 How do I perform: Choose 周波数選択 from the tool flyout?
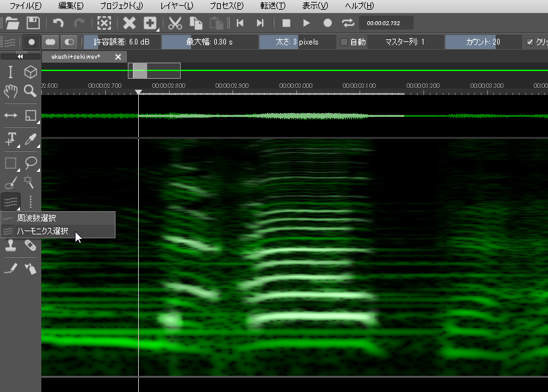58,218
